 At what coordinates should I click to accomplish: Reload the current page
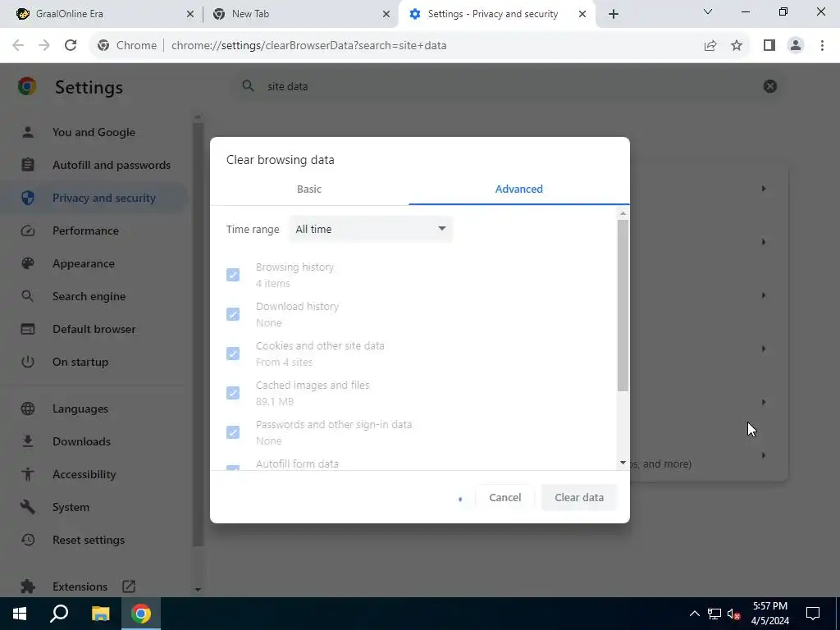point(71,46)
